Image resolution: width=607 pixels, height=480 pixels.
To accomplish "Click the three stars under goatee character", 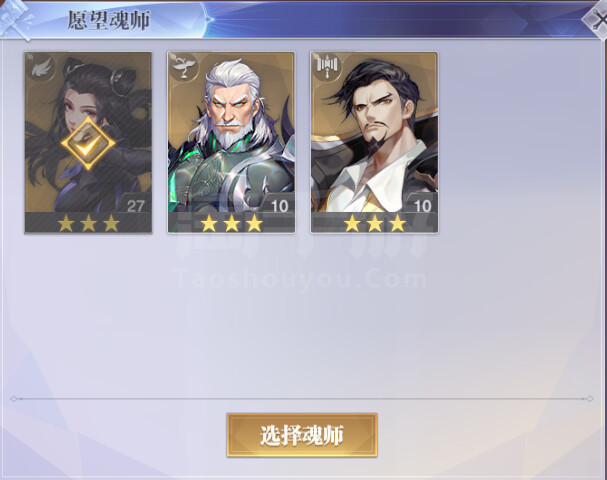I will coord(375,223).
